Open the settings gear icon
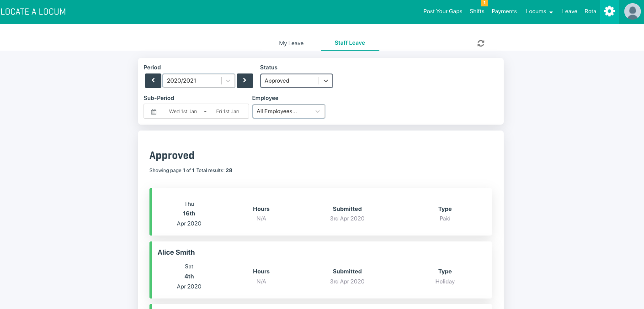This screenshot has height=309, width=644. coord(609,11)
